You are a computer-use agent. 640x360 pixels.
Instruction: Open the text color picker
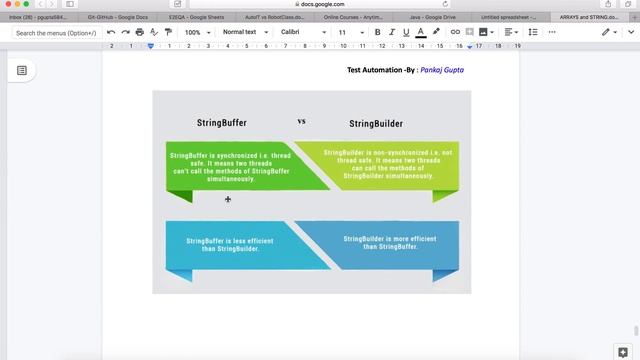421,32
